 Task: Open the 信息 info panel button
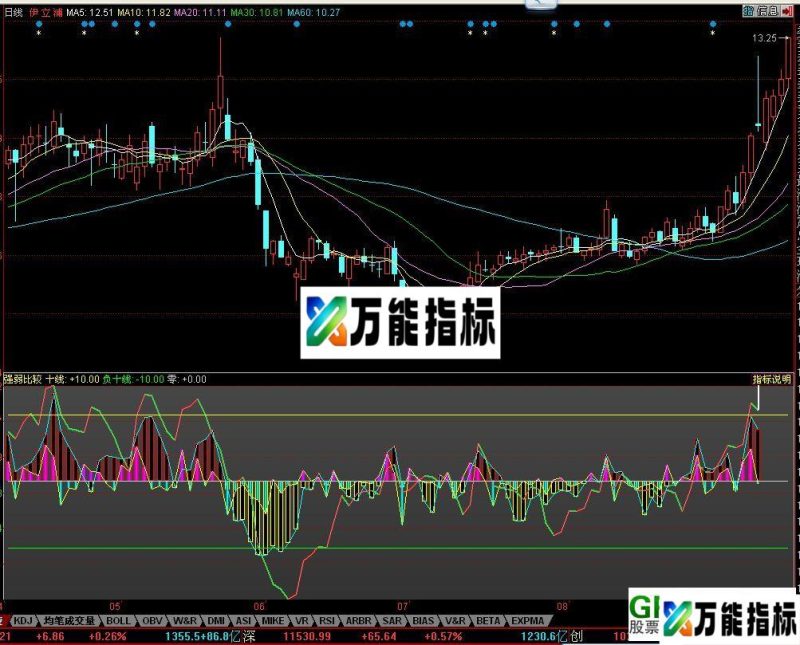pos(767,11)
